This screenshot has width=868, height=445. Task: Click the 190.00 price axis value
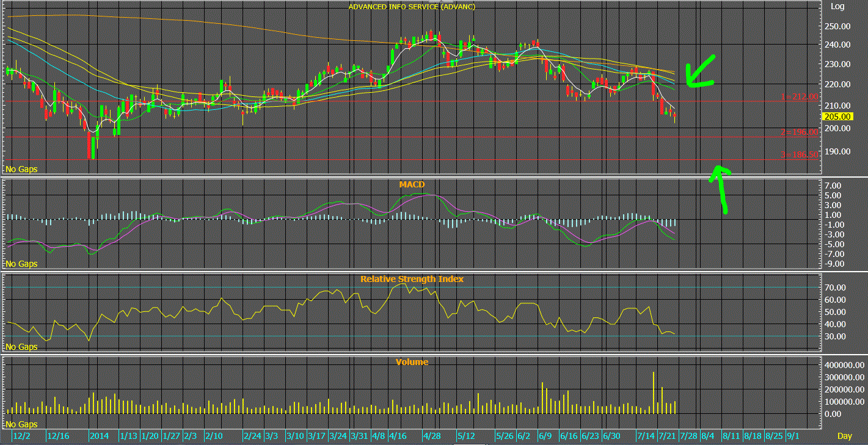tap(838, 151)
